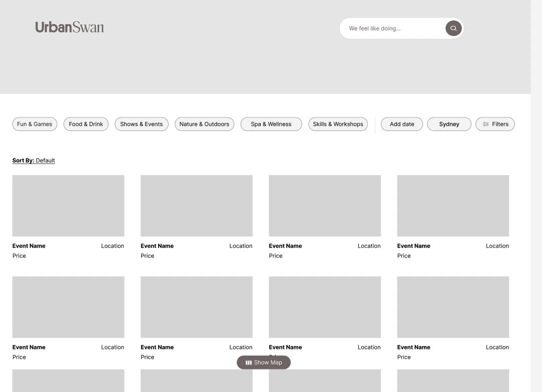Click 'Event Name' of fourth top-row card
Image resolution: width=542 pixels, height=392 pixels.
[414, 246]
